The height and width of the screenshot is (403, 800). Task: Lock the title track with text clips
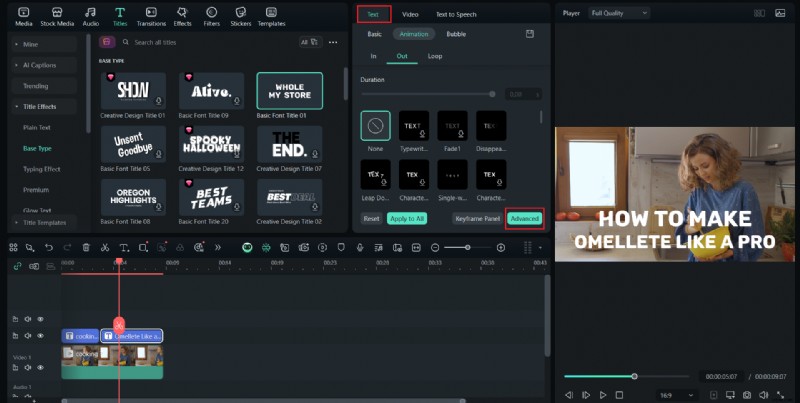(x=15, y=336)
